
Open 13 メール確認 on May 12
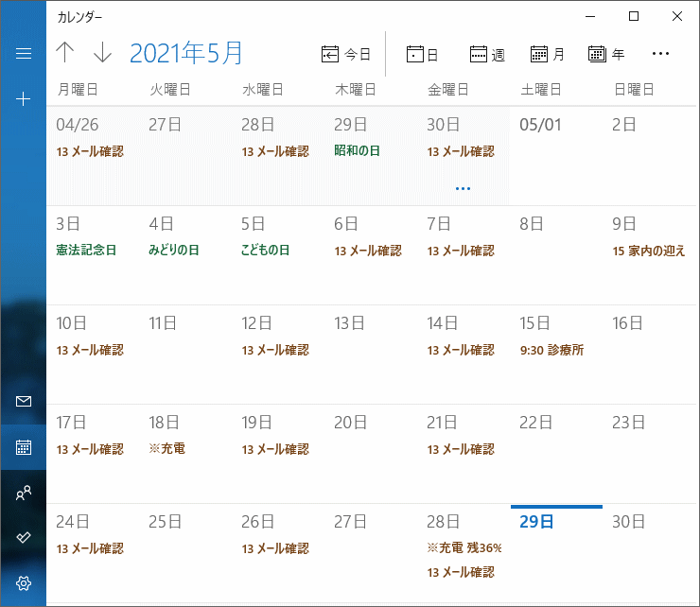click(275, 350)
